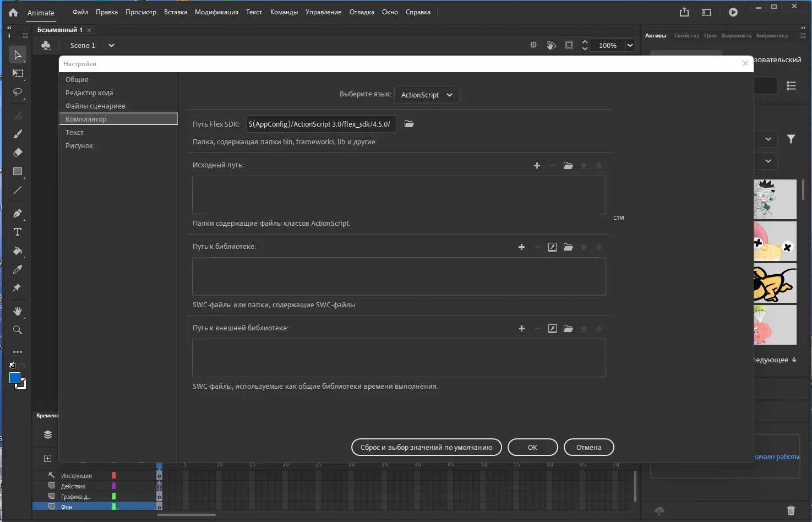Toggle outline color of Инструкции layer
Viewport: 812px width, 522px height.
114,475
